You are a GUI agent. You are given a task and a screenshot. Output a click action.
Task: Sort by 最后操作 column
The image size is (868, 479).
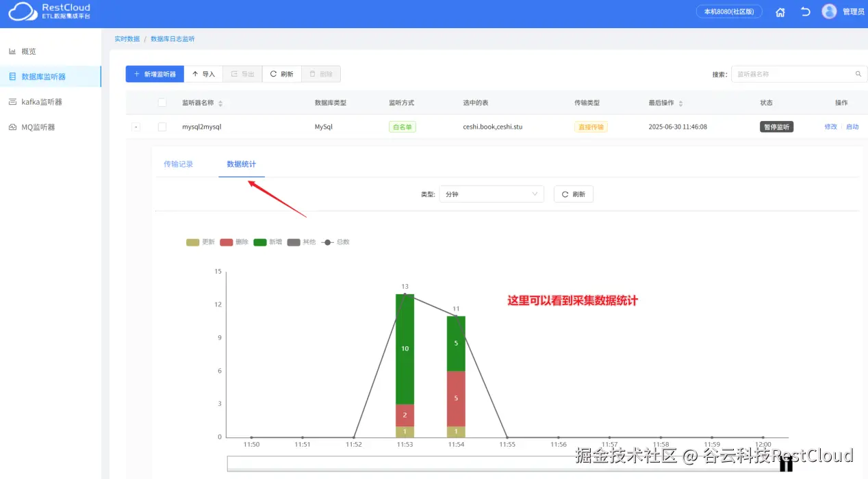coord(680,103)
